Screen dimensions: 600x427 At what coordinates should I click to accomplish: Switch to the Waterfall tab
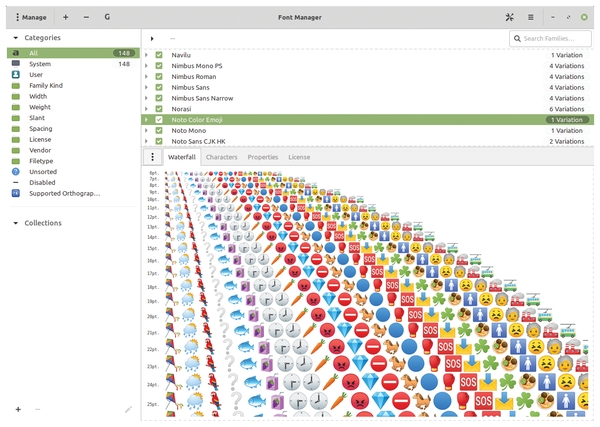(x=182, y=157)
